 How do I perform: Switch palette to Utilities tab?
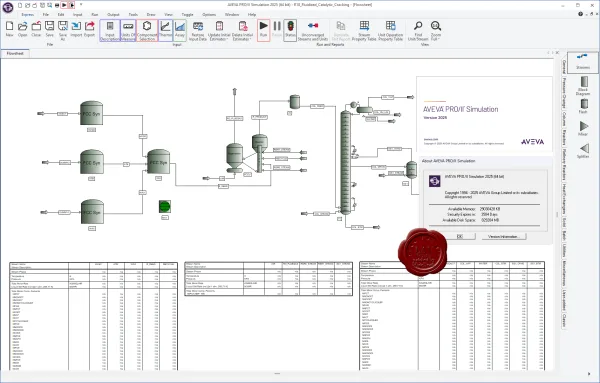(564, 251)
